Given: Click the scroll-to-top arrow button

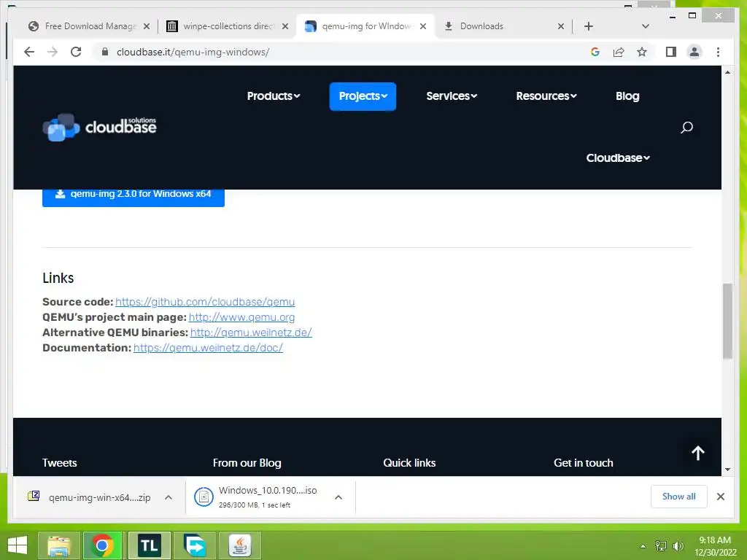Looking at the screenshot, I should [x=698, y=453].
